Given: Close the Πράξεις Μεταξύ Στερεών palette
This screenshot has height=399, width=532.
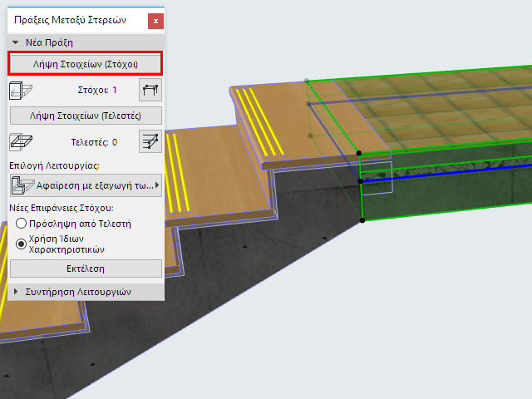Looking at the screenshot, I should tap(155, 21).
